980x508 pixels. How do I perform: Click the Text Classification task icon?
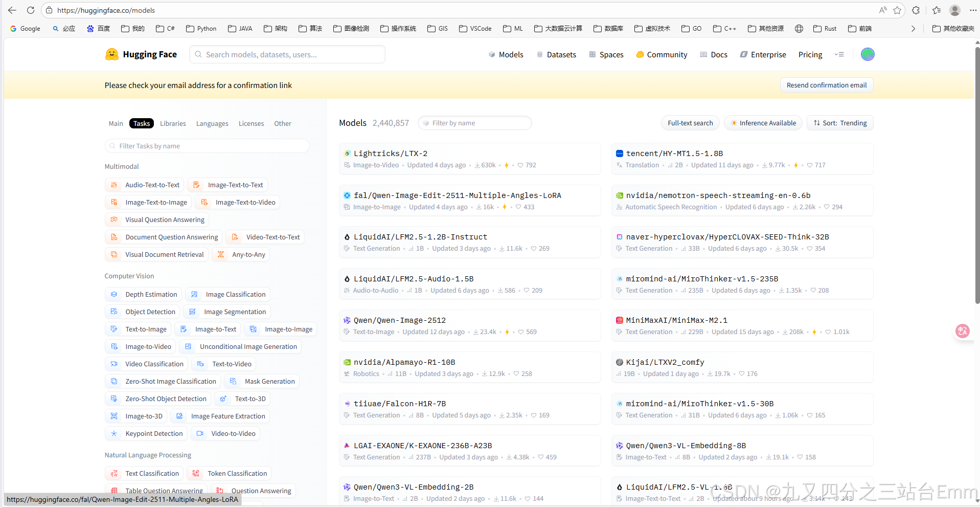tap(115, 474)
